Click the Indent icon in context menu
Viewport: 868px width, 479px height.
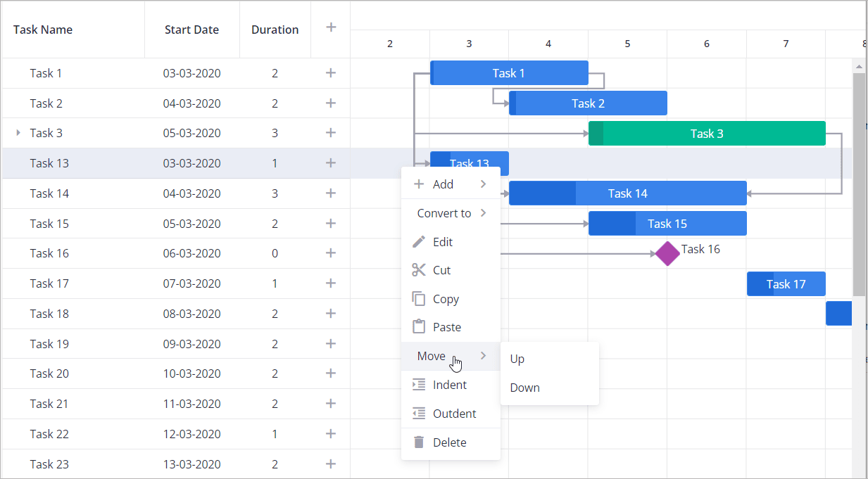coord(419,385)
